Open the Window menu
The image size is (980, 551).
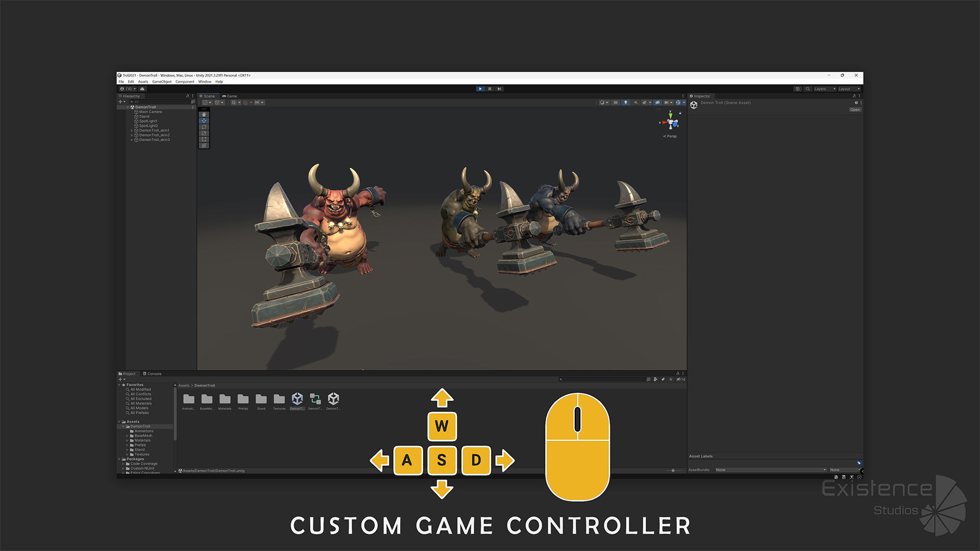coord(205,82)
